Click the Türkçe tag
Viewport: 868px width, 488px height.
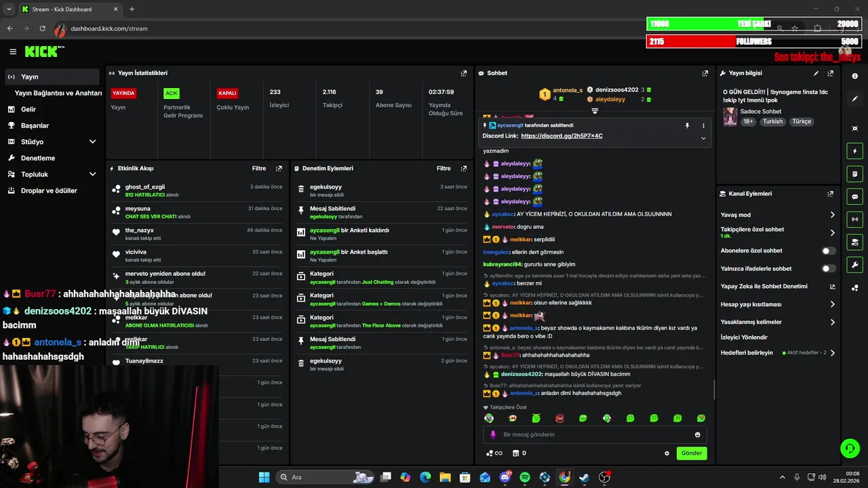coord(802,121)
